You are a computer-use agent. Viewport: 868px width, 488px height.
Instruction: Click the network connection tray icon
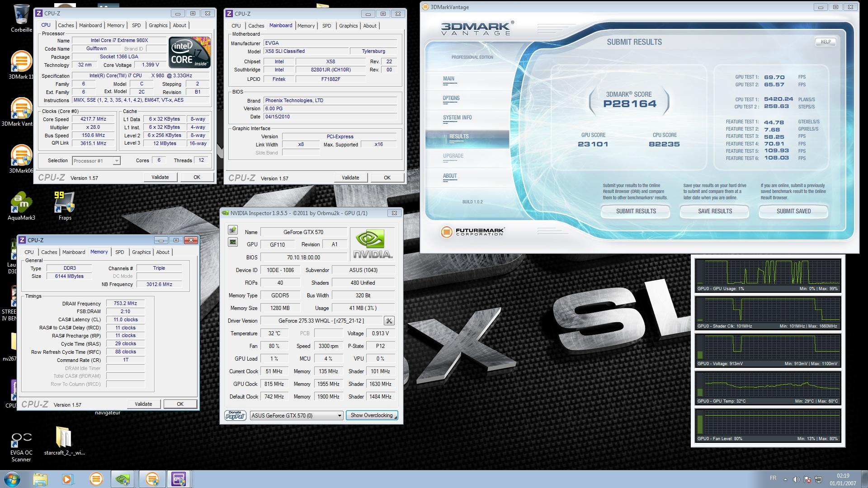818,479
